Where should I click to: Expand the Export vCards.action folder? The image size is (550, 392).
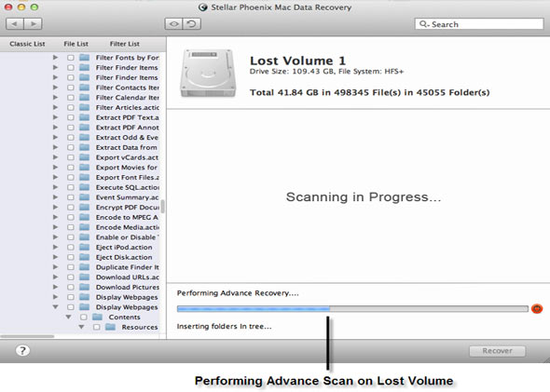point(55,157)
